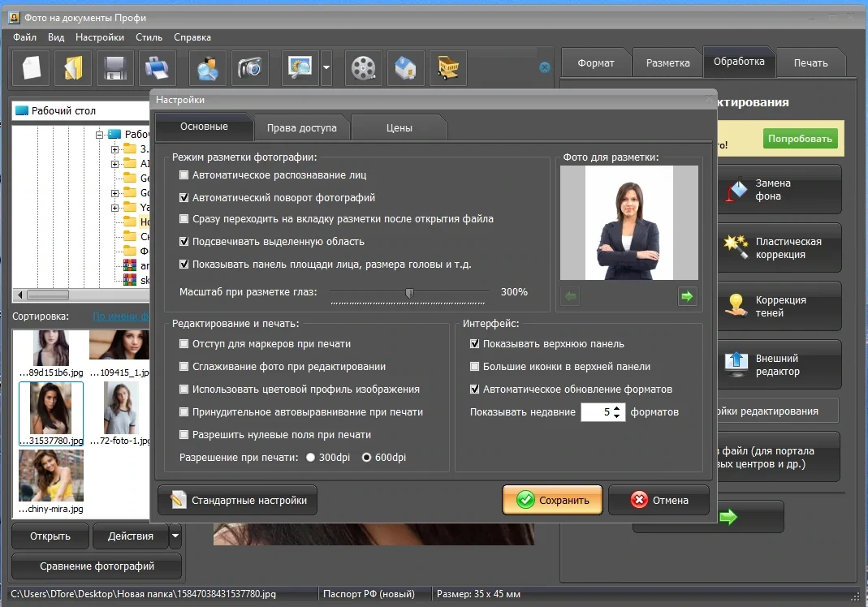Viewport: 868px width, 607px height.
Task: Open the Вид menu
Action: click(56, 37)
